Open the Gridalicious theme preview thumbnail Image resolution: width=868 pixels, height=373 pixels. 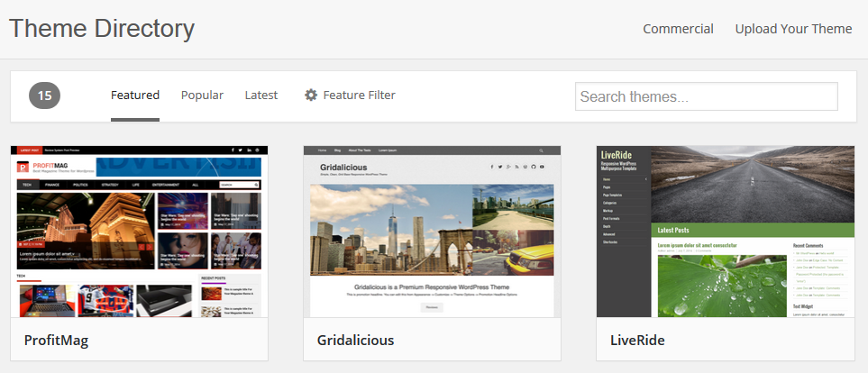point(432,232)
